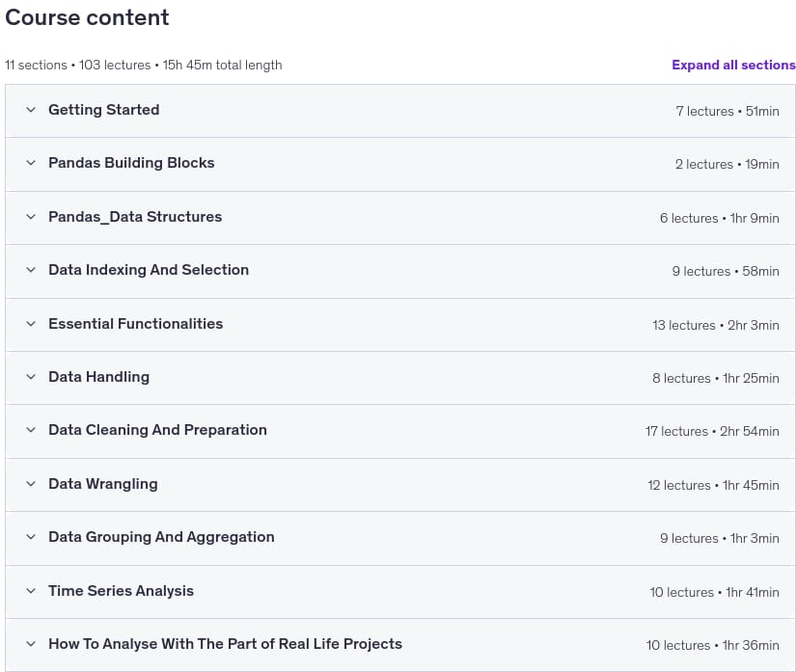796x672 pixels.
Task: Expand the Data Wrangling chevron
Action: coord(31,484)
